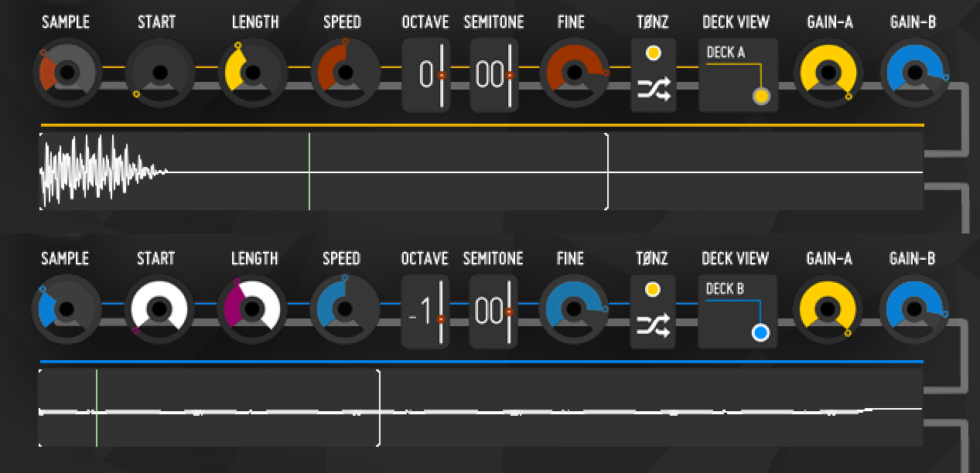Click the DECK A view pad
The image size is (980, 473).
(x=739, y=75)
